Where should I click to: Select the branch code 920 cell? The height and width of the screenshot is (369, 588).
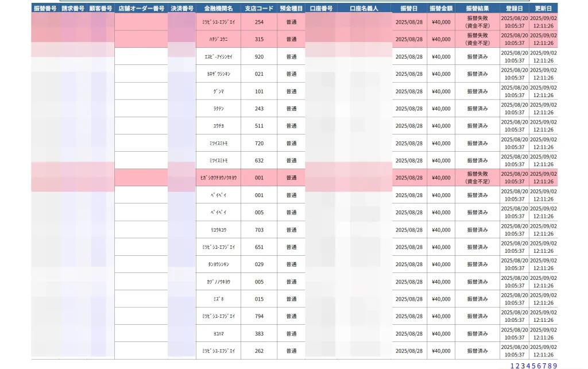coord(259,57)
